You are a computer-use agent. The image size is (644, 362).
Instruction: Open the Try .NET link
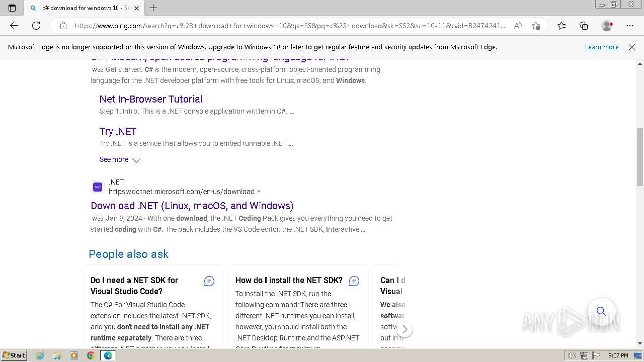(118, 131)
